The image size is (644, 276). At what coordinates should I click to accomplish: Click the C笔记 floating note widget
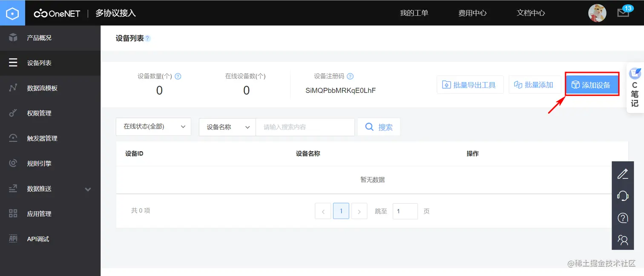tap(635, 88)
